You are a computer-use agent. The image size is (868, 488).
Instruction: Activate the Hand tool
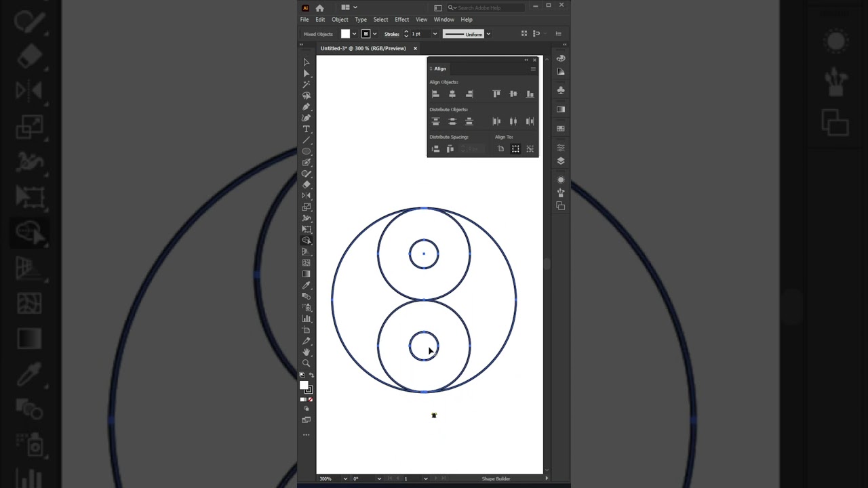tap(306, 352)
